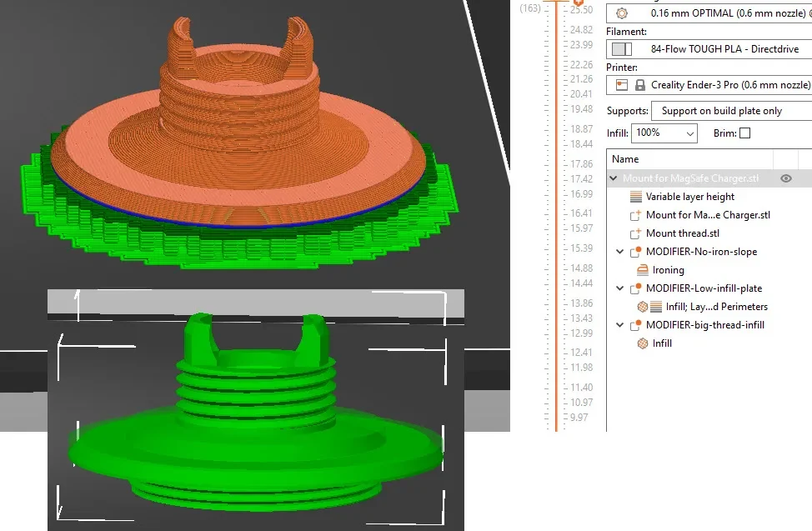Click the Ironing settings icon
812x531 pixels.
643,270
